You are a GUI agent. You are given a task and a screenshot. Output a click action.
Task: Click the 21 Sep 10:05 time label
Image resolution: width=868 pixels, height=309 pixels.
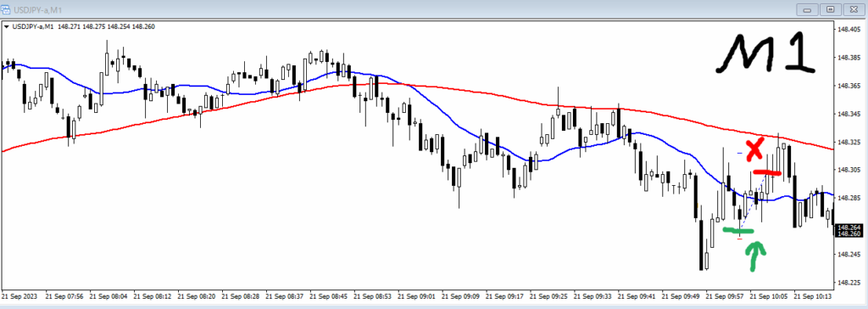pos(768,296)
